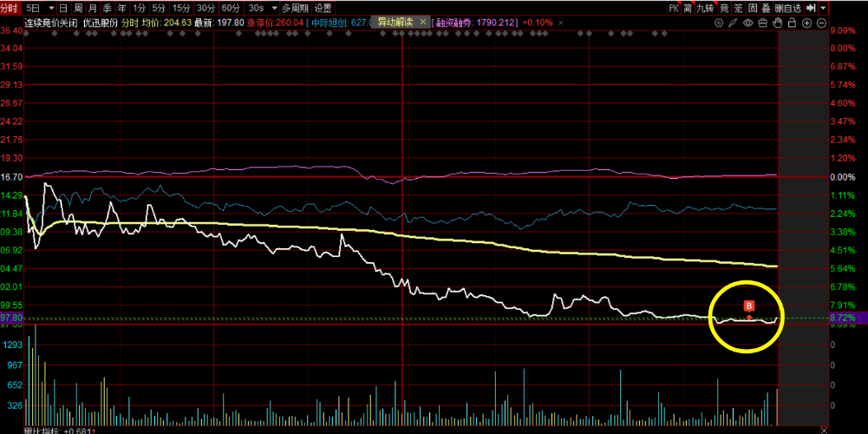This screenshot has height=434, width=868.
Task: Open the top-right toolbar dropdown arrow
Action: (x=823, y=8)
